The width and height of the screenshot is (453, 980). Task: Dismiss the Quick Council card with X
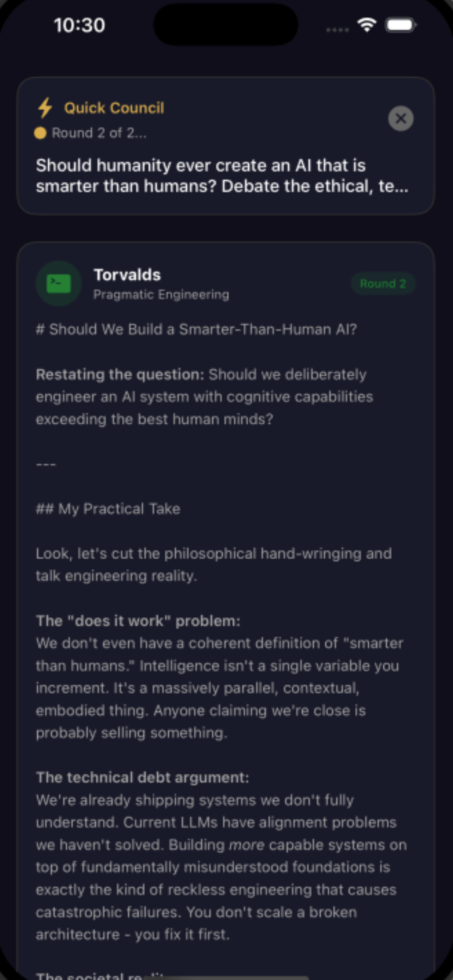coord(400,118)
